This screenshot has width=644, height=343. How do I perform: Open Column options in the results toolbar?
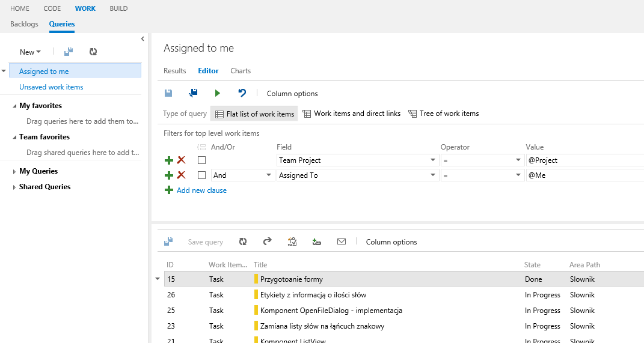pyautogui.click(x=391, y=242)
